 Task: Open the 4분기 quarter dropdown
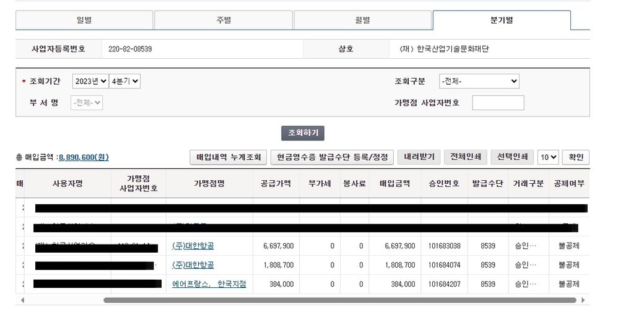[125, 81]
